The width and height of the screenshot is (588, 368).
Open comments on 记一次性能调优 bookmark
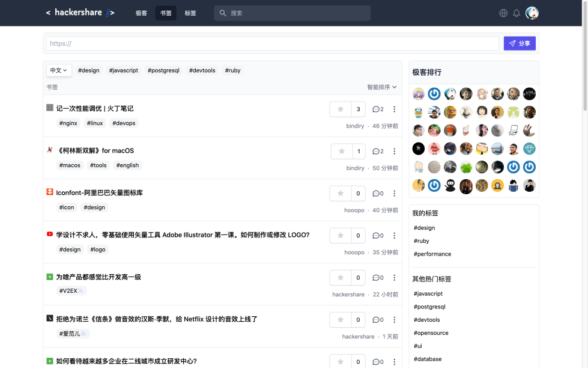(378, 109)
